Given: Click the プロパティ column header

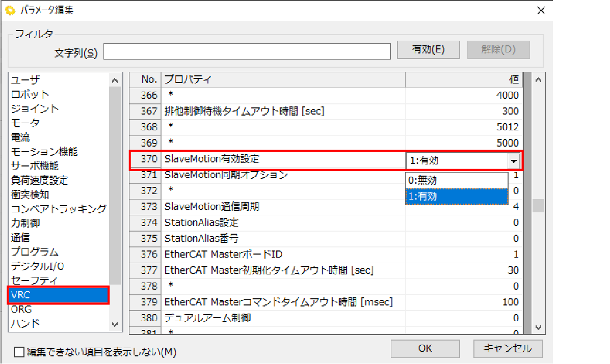Looking at the screenshot, I should pos(283,79).
